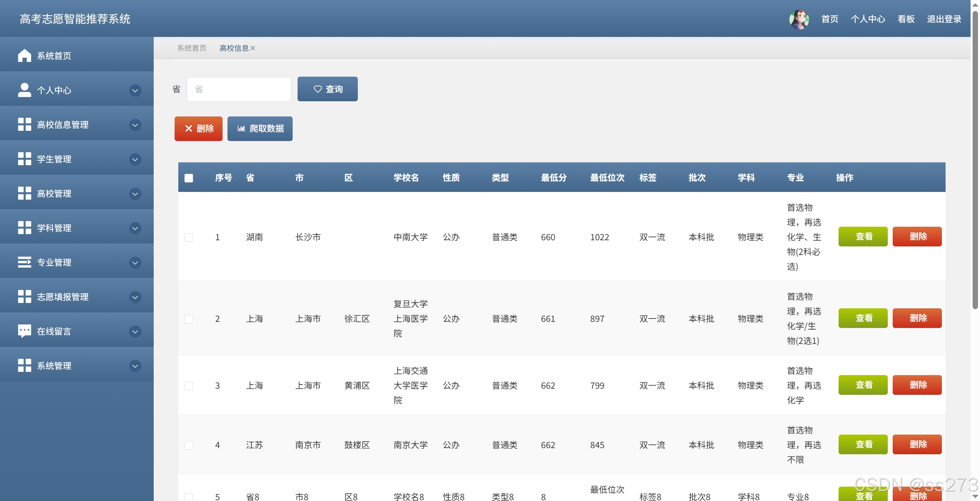Check the row checkbox for 中南大学
Screen dimensions: 980x501
click(x=189, y=237)
